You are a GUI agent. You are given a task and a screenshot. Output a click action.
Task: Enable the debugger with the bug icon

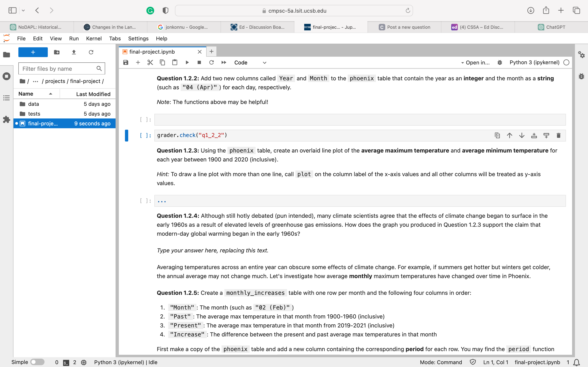[x=500, y=62]
